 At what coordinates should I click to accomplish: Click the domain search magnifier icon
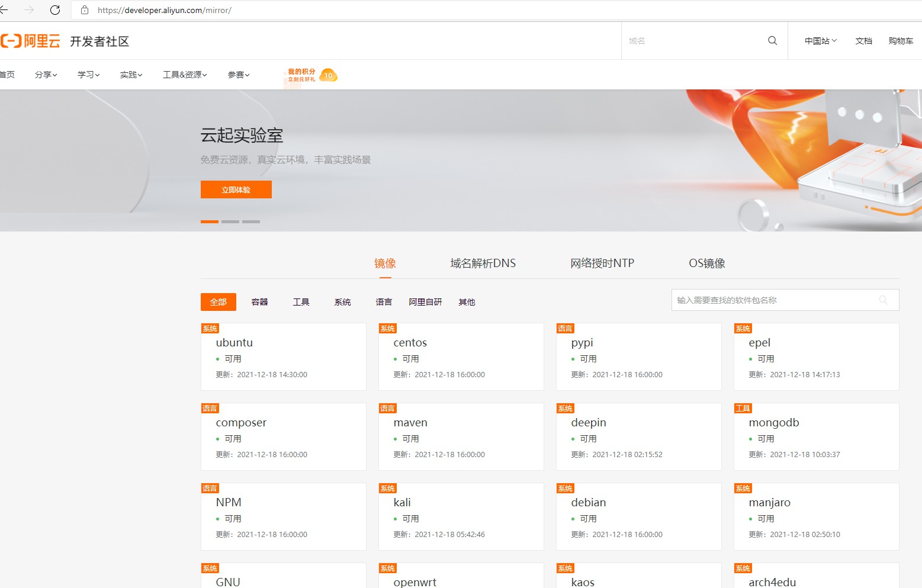coord(772,40)
